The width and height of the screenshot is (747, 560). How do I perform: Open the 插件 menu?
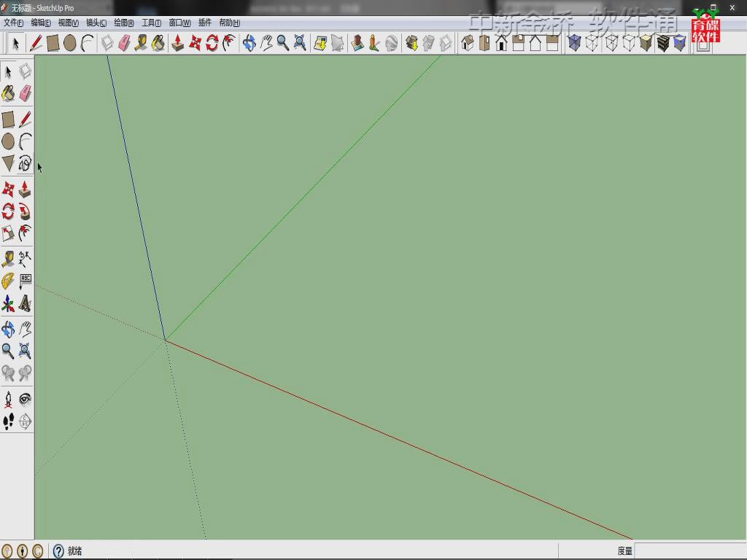click(x=205, y=23)
